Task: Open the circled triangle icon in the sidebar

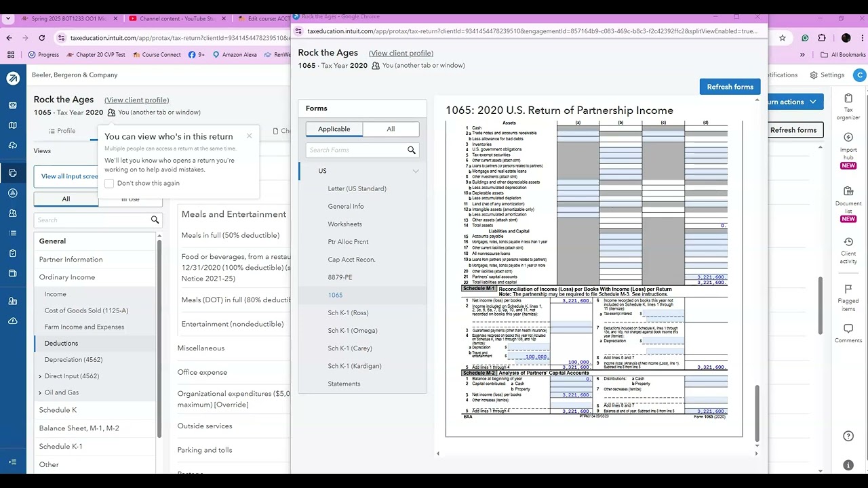Action: point(13,193)
